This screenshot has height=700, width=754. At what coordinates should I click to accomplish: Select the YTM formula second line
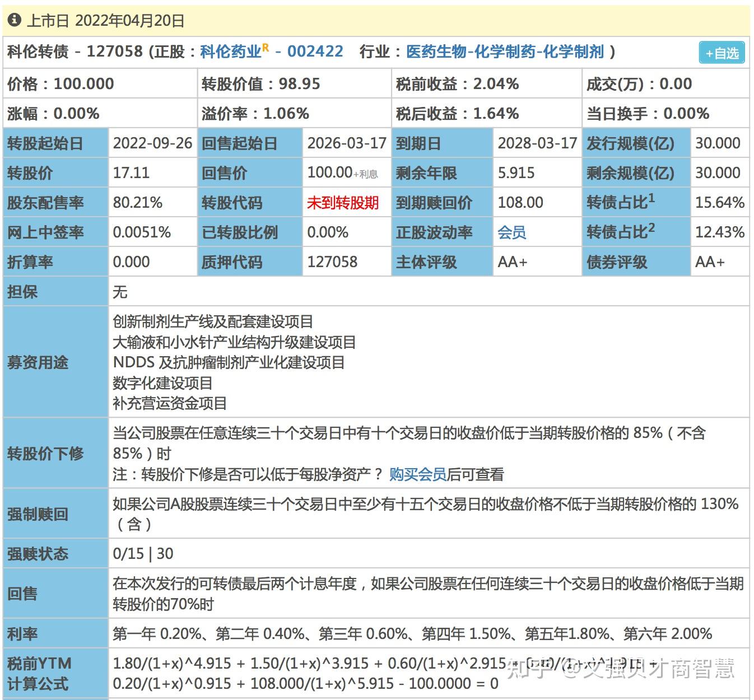[305, 684]
